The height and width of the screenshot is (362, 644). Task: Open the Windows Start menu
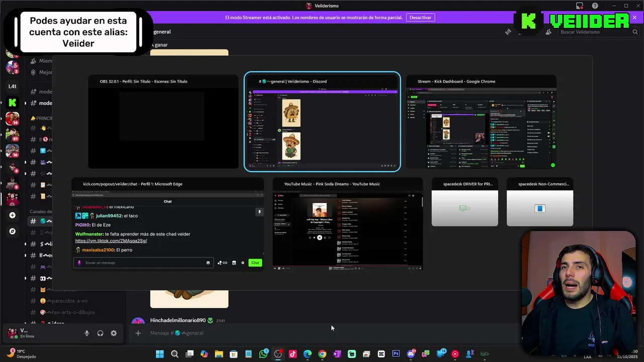pos(160,354)
